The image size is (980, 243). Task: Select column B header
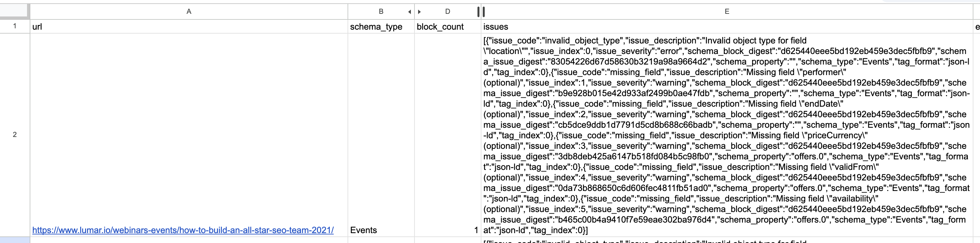pos(381,12)
